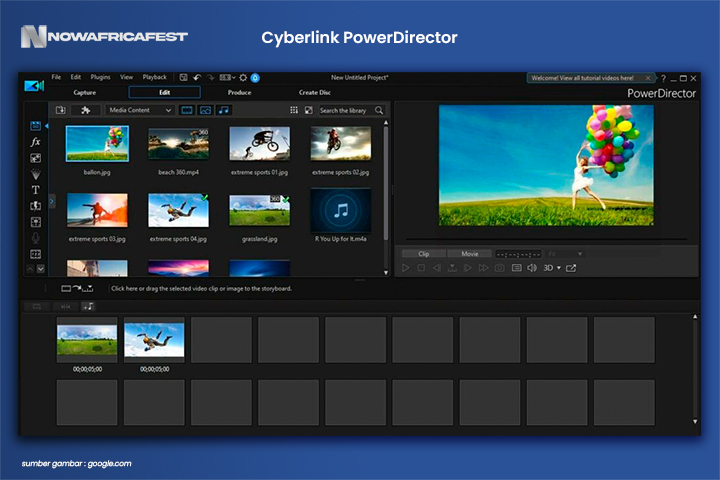Stop the preview playback
The image size is (720, 480).
click(421, 268)
